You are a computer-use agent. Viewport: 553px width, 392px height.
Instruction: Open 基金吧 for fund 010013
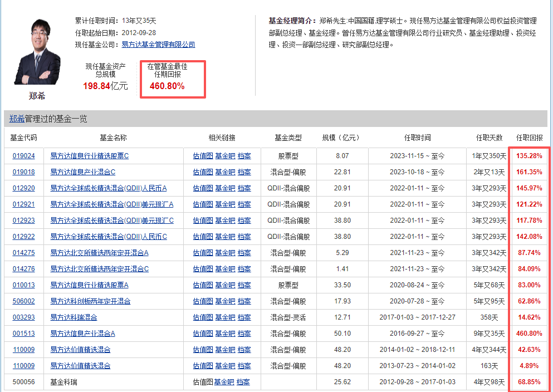point(225,285)
